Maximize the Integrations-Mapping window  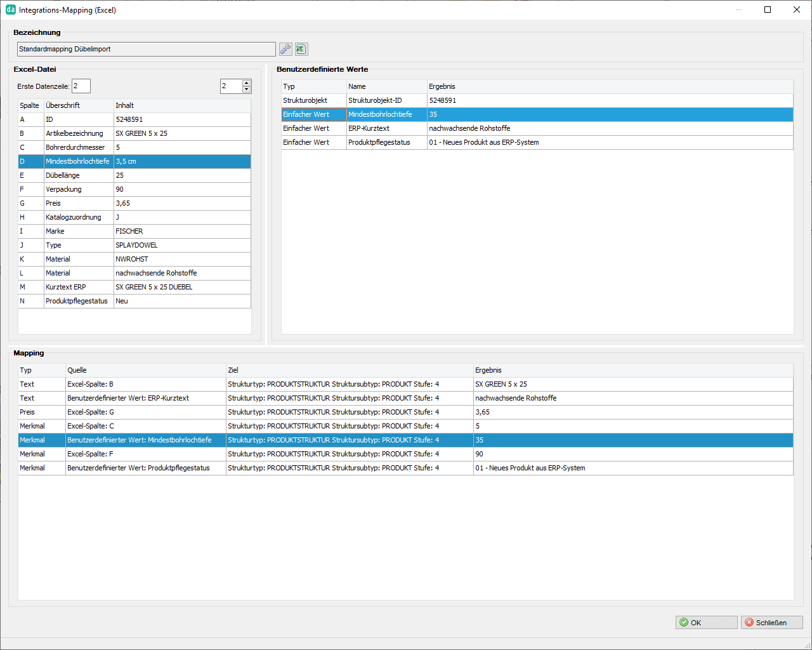(x=768, y=10)
